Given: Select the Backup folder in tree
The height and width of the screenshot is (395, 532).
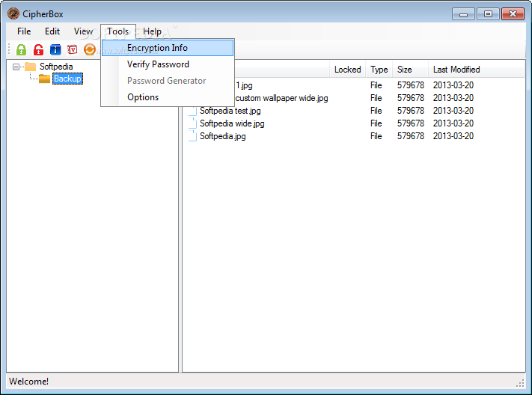Looking at the screenshot, I should (x=67, y=79).
